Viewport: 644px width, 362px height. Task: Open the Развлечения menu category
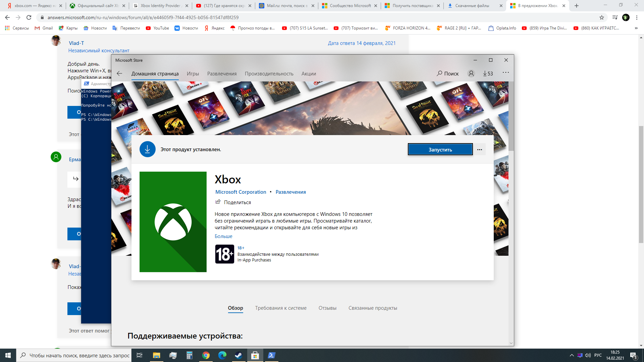222,73
